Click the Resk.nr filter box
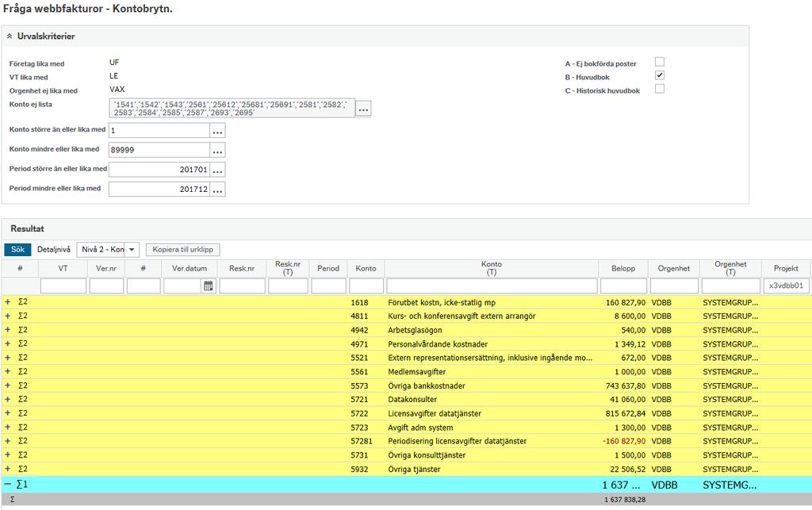 click(243, 286)
